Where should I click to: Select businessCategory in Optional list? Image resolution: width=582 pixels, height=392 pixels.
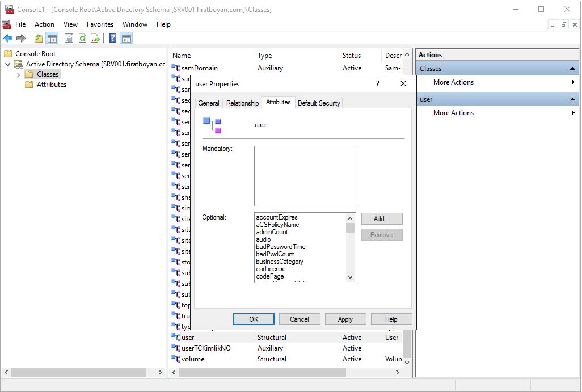coord(280,262)
